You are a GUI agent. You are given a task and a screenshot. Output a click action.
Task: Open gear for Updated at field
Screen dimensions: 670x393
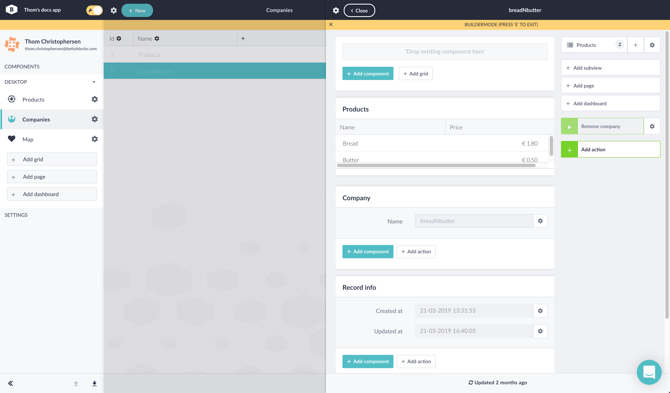(x=541, y=331)
